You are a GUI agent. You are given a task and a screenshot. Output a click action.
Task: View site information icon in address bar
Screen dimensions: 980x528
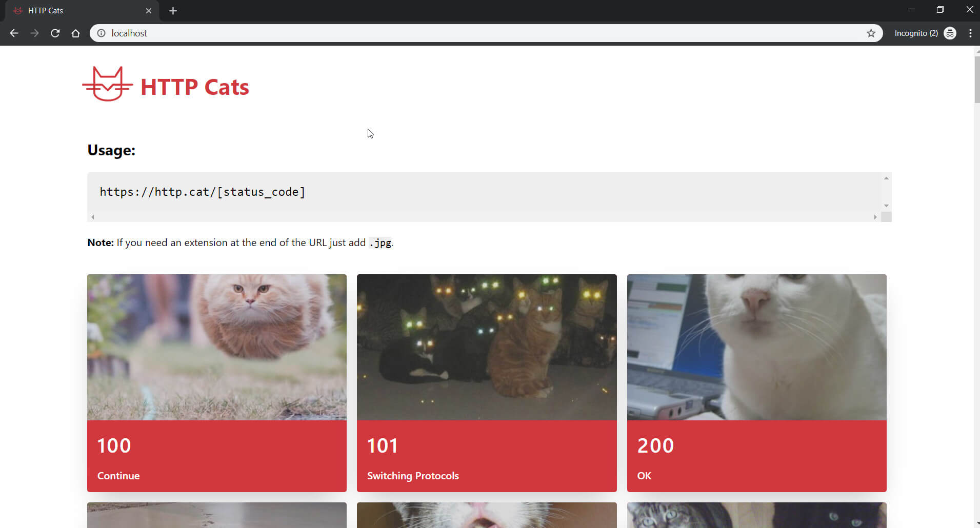102,33
